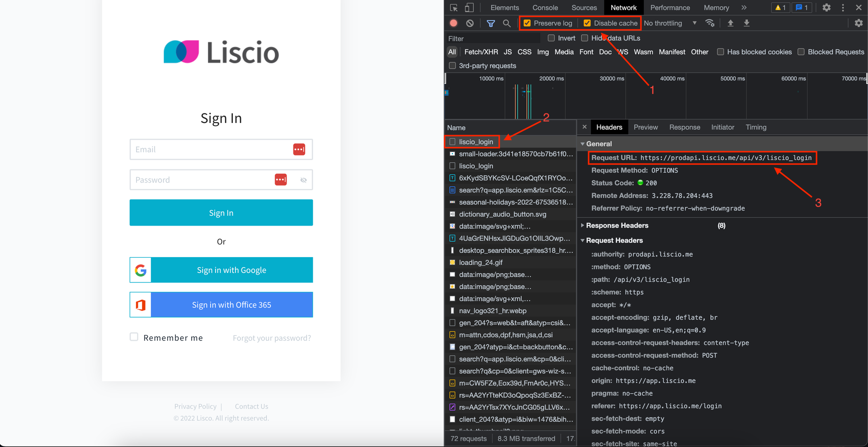Screen dimensions: 868x447
Task: Close the request details pane
Action: 585,127
